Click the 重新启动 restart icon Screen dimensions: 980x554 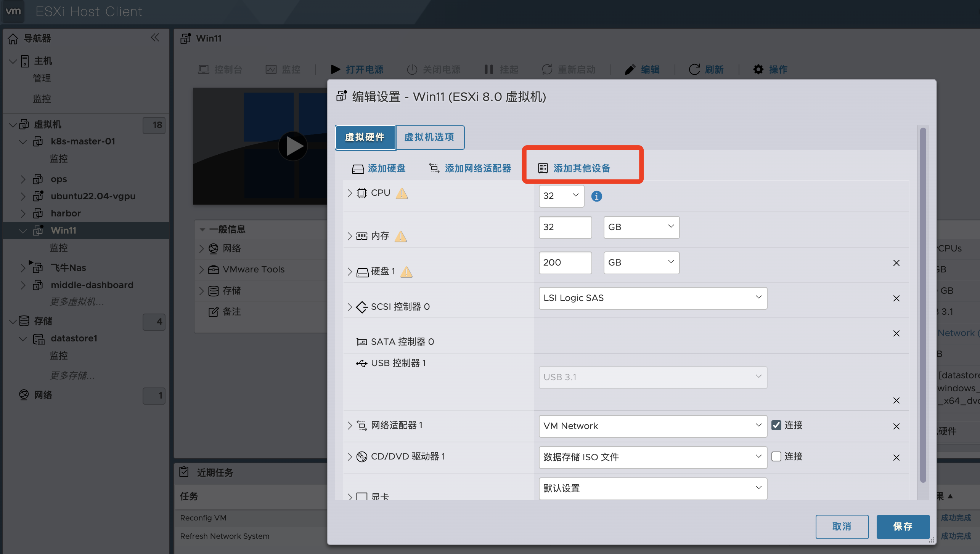tap(547, 69)
